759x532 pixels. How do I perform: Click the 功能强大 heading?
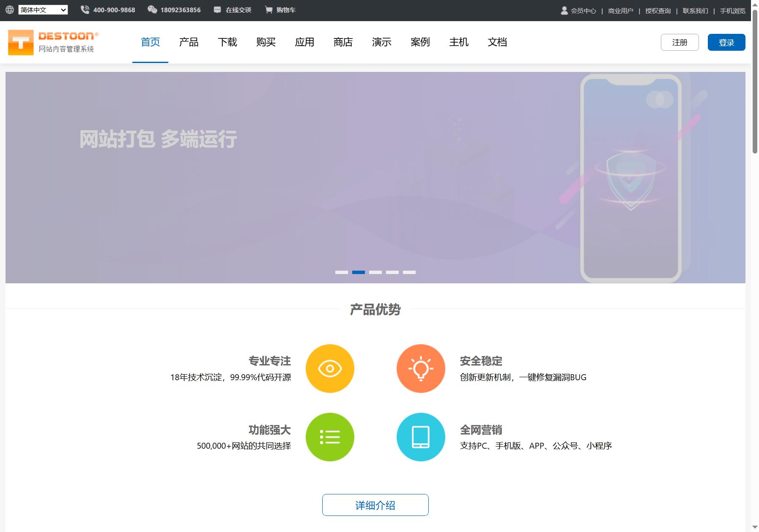click(270, 430)
